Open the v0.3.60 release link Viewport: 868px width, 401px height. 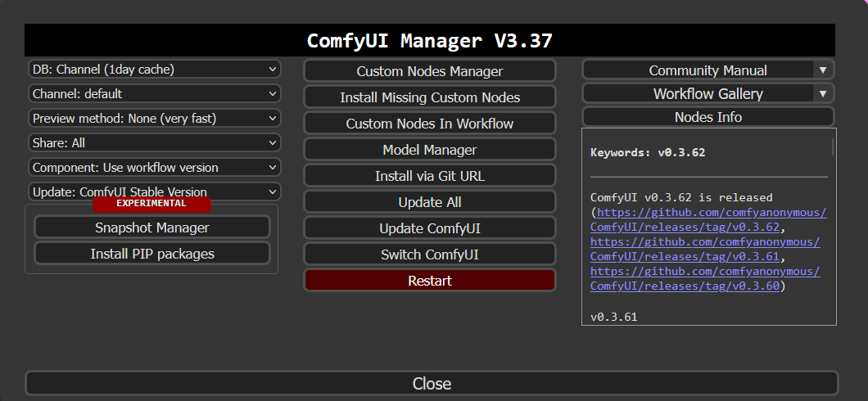point(705,279)
